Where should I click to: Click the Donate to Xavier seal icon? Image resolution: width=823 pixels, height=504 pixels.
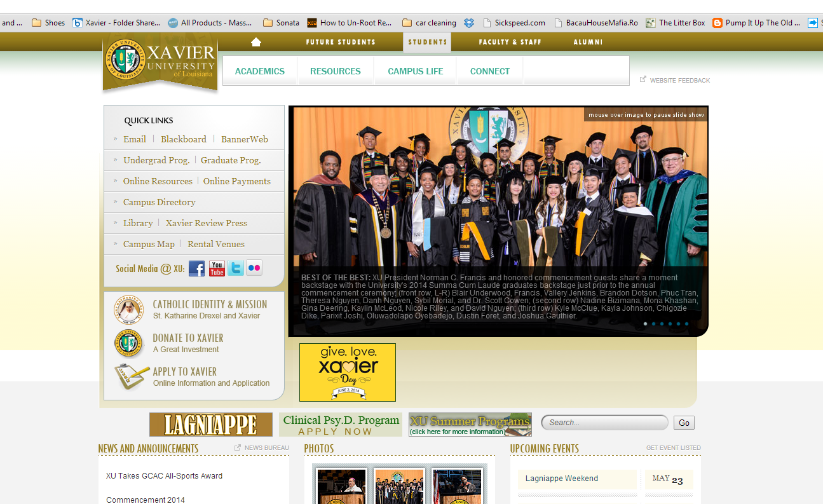tap(129, 343)
